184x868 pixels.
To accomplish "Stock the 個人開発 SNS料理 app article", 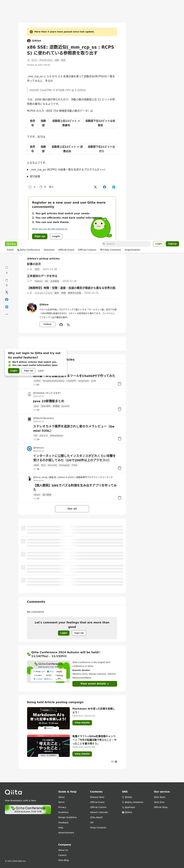I will coord(119,498).
